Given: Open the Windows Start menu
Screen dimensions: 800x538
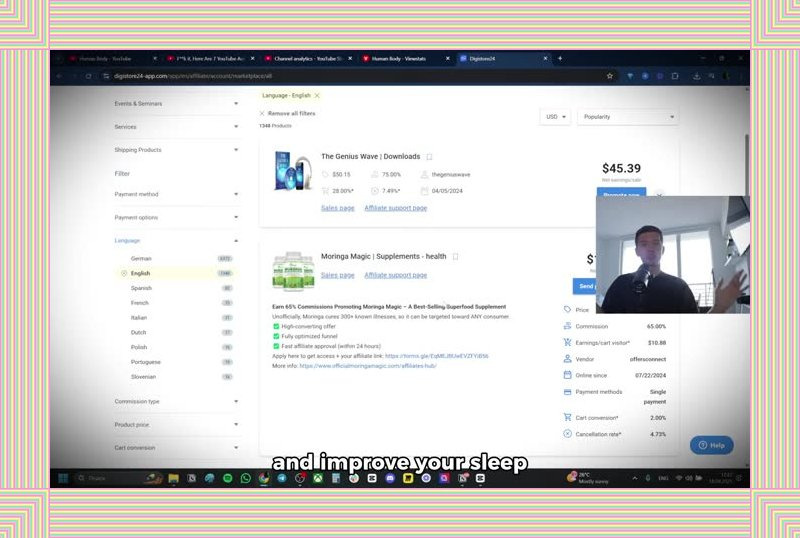Looking at the screenshot, I should click(x=63, y=478).
